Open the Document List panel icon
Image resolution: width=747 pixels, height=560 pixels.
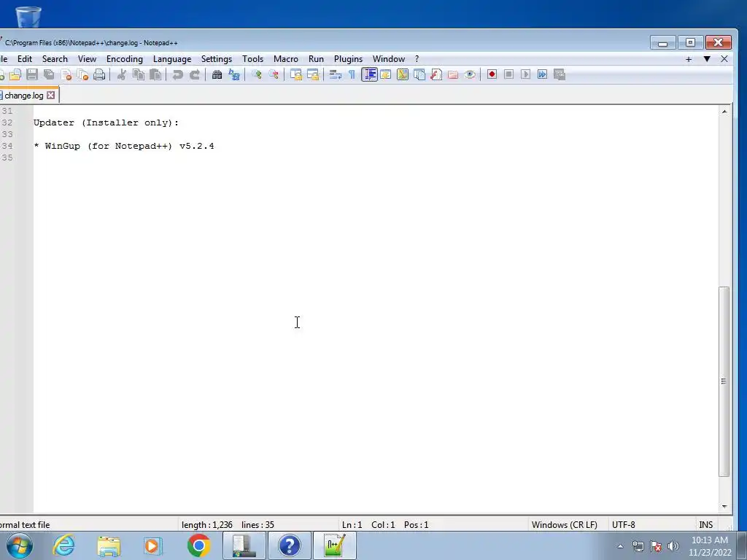point(419,75)
